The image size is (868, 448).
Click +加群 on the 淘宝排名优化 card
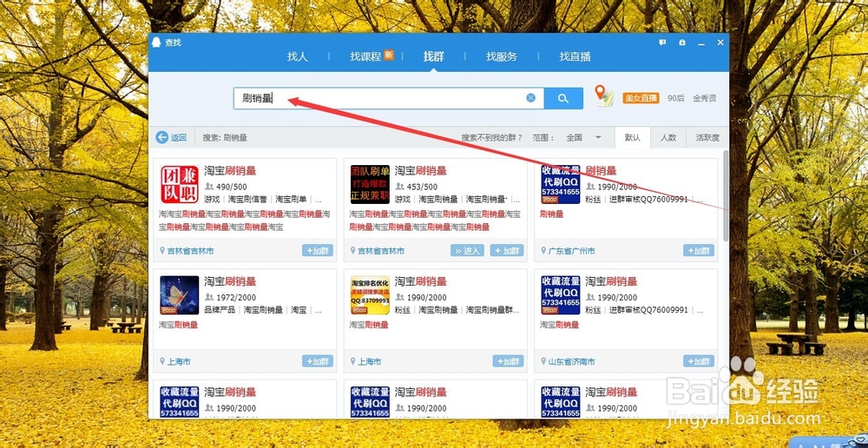point(508,361)
